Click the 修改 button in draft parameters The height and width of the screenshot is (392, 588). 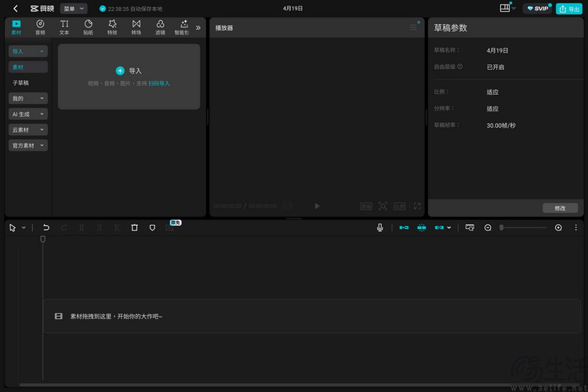(x=560, y=208)
